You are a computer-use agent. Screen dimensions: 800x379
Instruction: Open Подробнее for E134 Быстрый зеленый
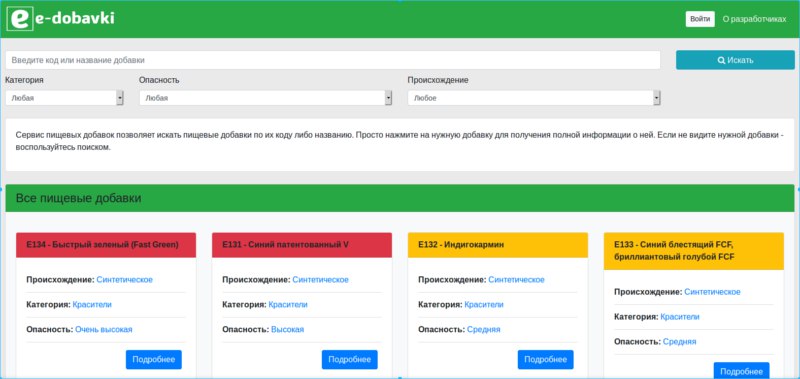pyautogui.click(x=154, y=360)
